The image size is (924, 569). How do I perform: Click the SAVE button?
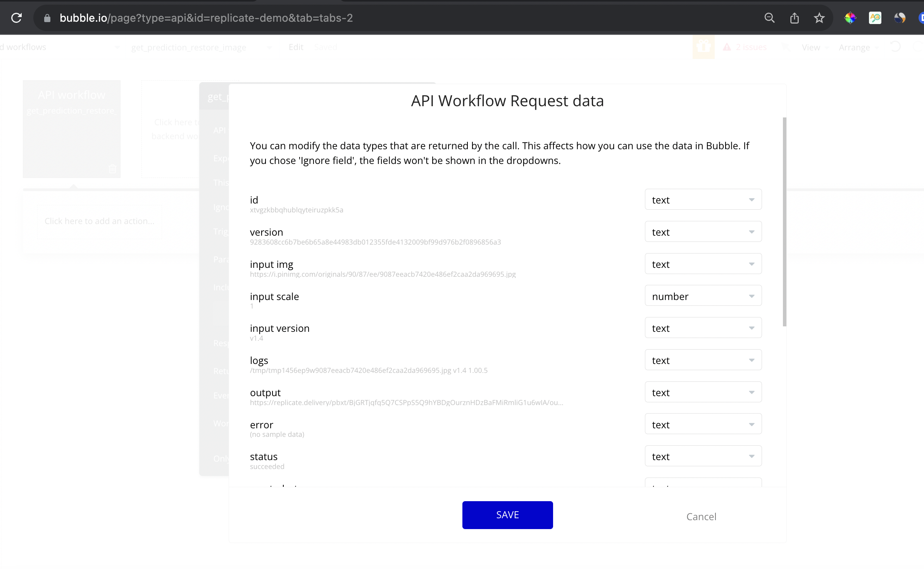(x=507, y=515)
